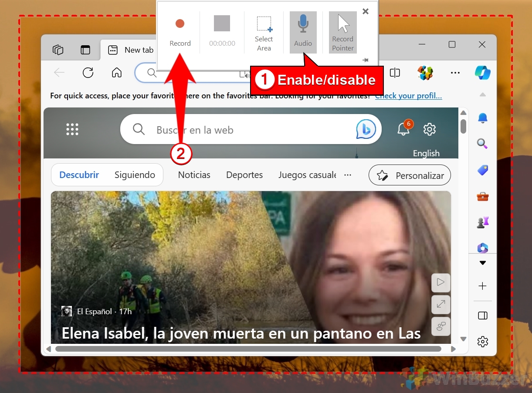
Task: Open split screen in Edge toolbar
Action: (x=395, y=73)
